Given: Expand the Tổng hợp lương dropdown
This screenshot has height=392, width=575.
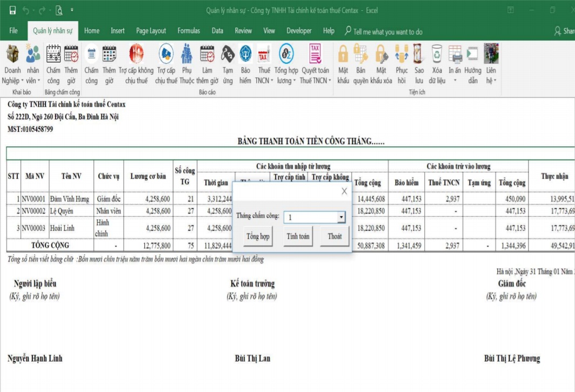Looking at the screenshot, I should point(286,80).
